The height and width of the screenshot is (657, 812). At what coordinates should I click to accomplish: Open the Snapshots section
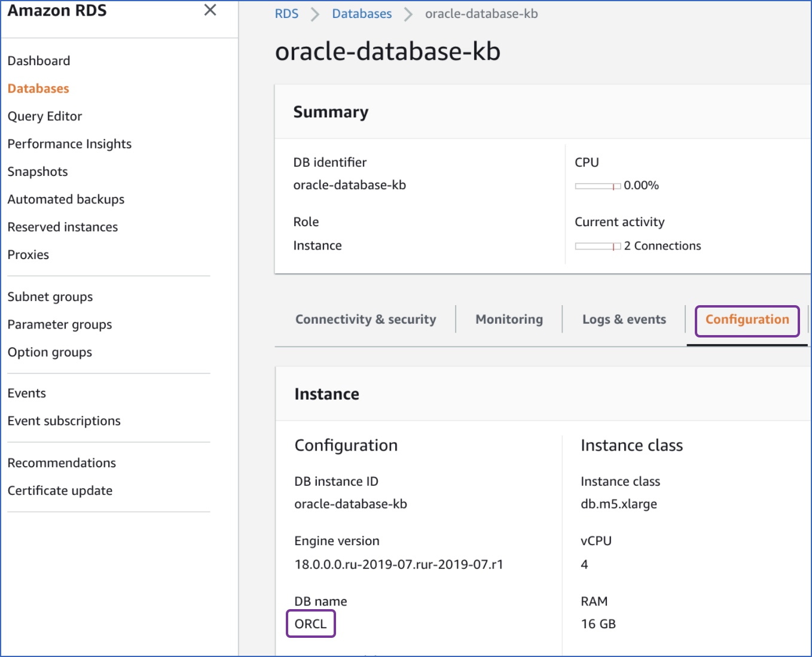(38, 172)
